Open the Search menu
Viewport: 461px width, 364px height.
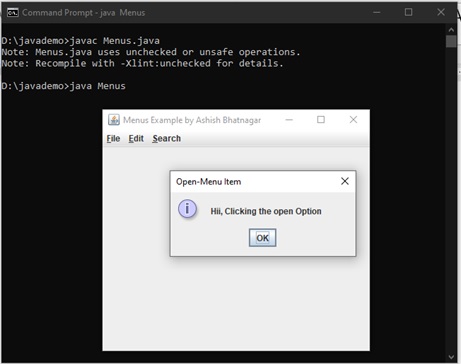coord(166,138)
